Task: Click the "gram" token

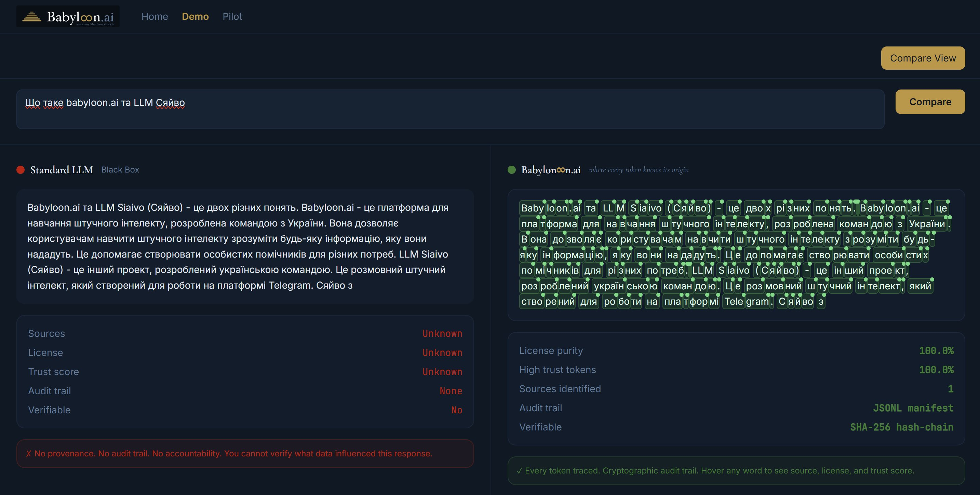Action: click(x=757, y=302)
